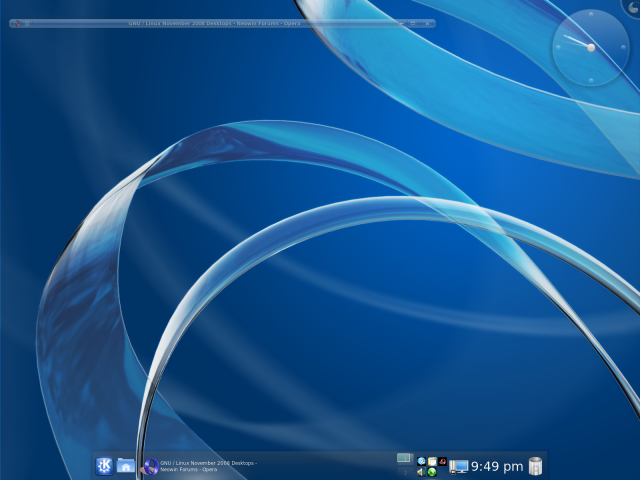This screenshot has height=480, width=640.
Task: Open the Home folder from the panel
Action: point(126,465)
